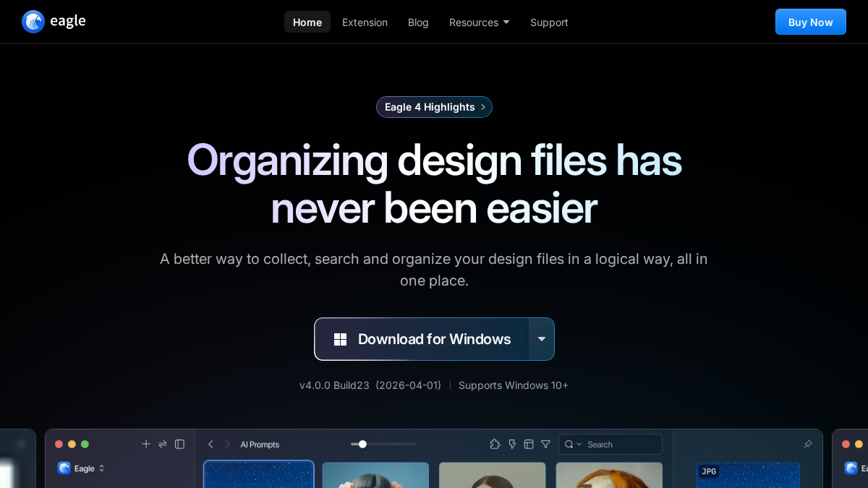This screenshot has width=868, height=488.
Task: Toggle the sidebar panel layout icon
Action: tap(179, 444)
